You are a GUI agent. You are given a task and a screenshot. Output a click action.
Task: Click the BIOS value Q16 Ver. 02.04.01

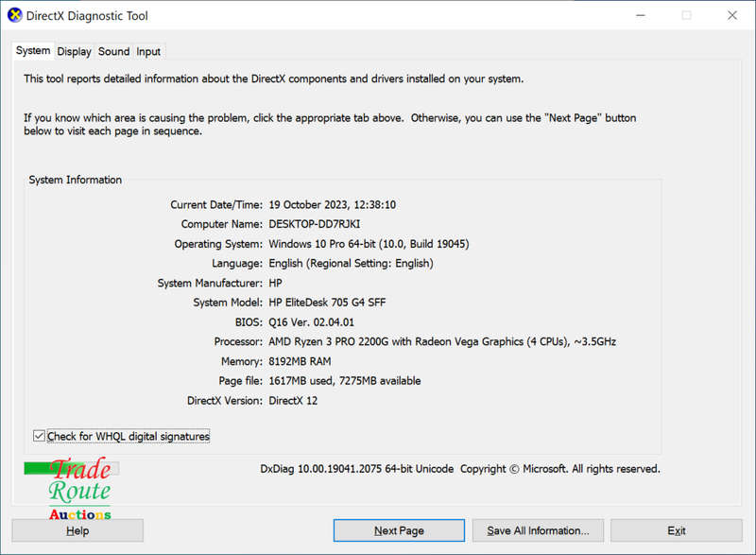coord(312,322)
